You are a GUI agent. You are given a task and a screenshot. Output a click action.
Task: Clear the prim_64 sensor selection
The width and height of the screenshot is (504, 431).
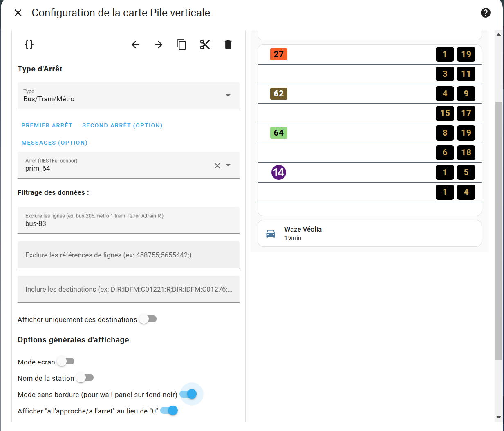pos(217,165)
